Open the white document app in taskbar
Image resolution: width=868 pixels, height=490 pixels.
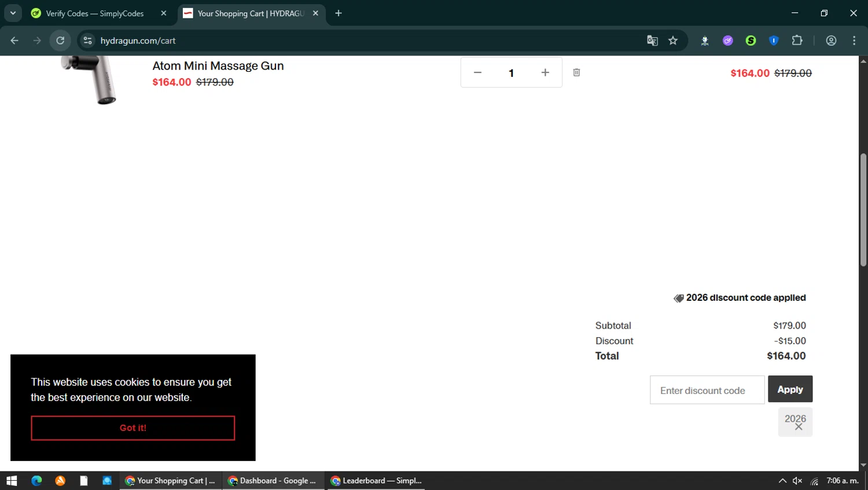(83, 481)
